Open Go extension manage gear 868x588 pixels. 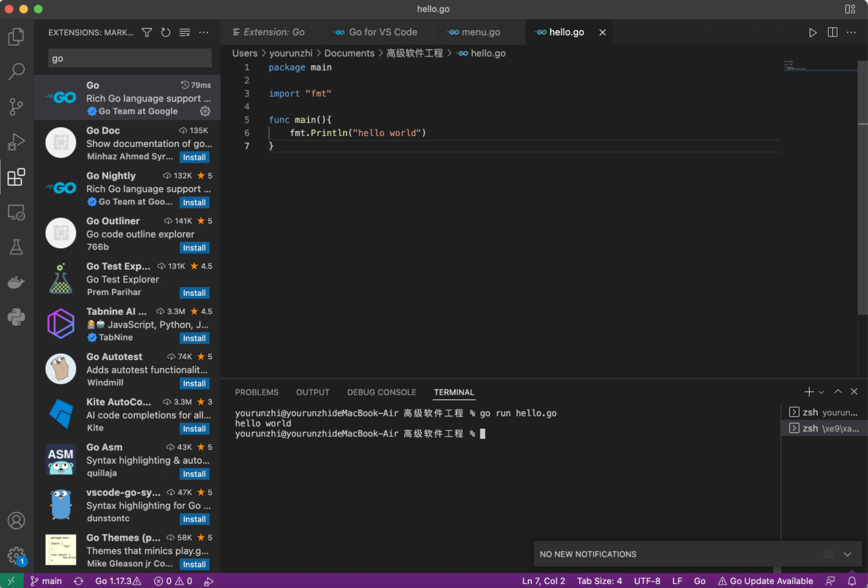tap(205, 111)
